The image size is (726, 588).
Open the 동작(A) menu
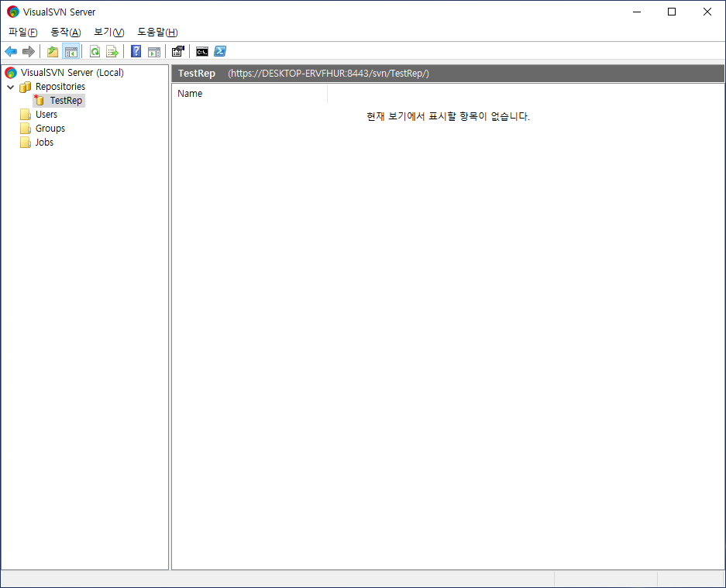[66, 32]
